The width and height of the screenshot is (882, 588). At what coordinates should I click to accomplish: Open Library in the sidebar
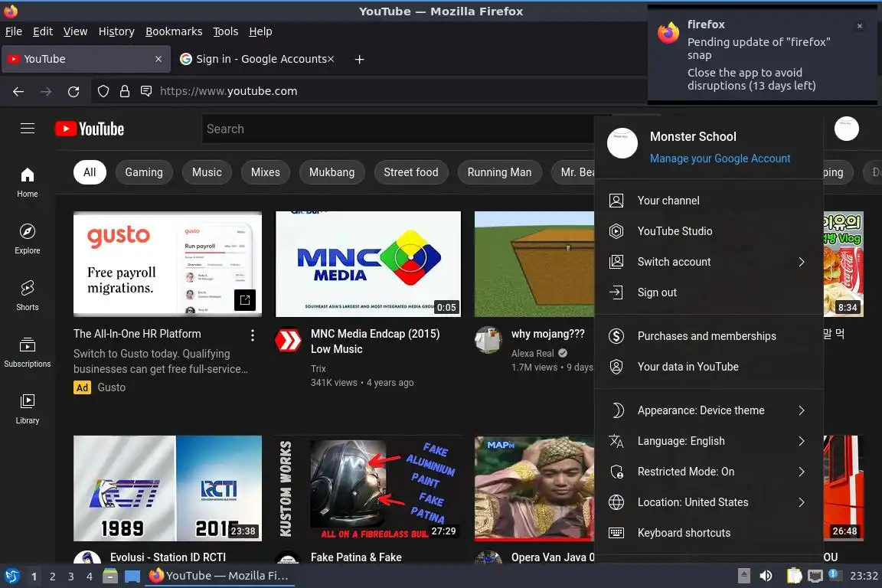pyautogui.click(x=27, y=409)
